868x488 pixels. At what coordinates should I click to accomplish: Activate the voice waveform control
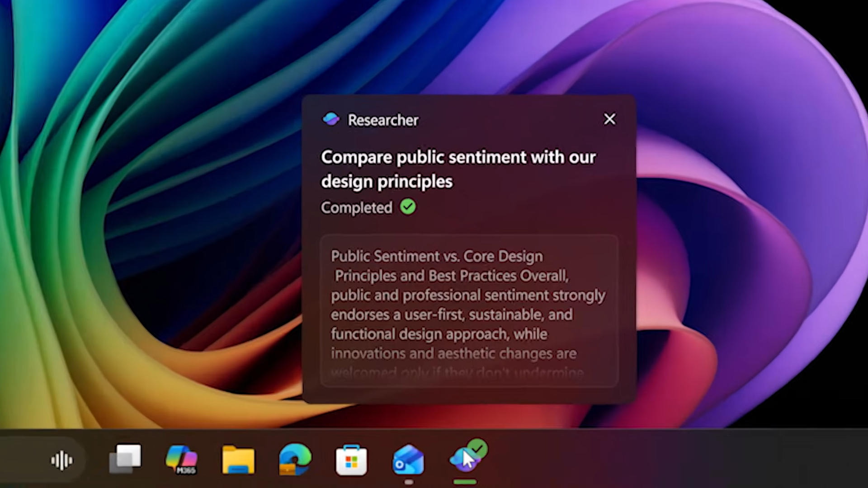(x=62, y=460)
